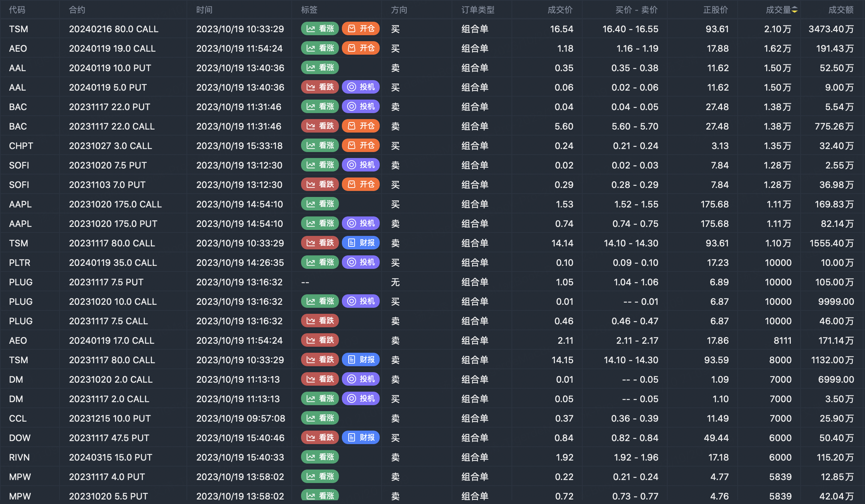The height and width of the screenshot is (504, 865).
Task: Click 投机 tag in AAL 5.0 PUT row
Action: (361, 87)
